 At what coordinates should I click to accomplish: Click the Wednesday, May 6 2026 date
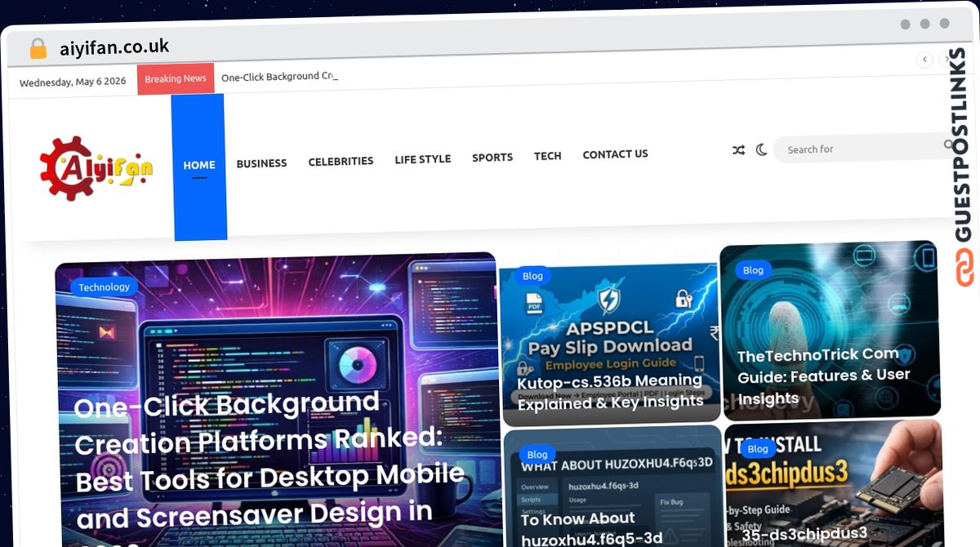point(73,82)
